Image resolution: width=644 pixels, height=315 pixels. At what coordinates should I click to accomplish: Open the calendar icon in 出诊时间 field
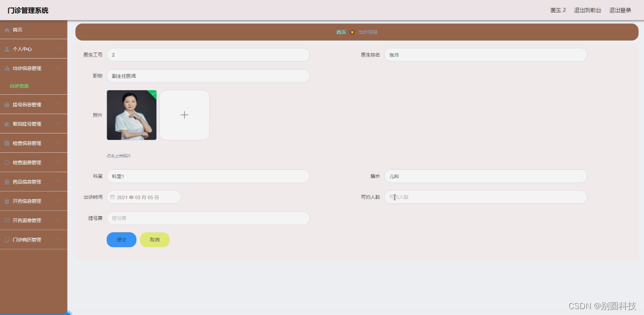113,196
